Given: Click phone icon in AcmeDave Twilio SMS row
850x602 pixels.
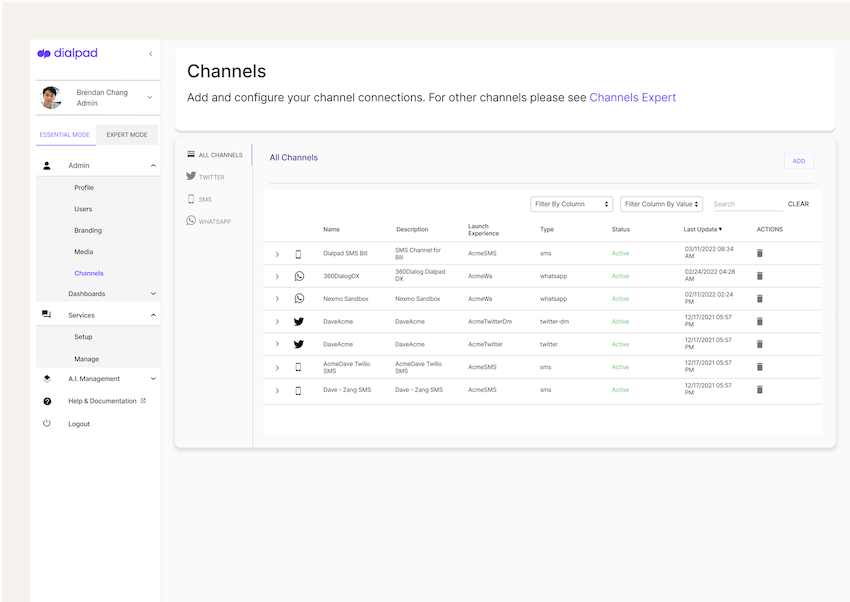Looking at the screenshot, I should click(298, 367).
